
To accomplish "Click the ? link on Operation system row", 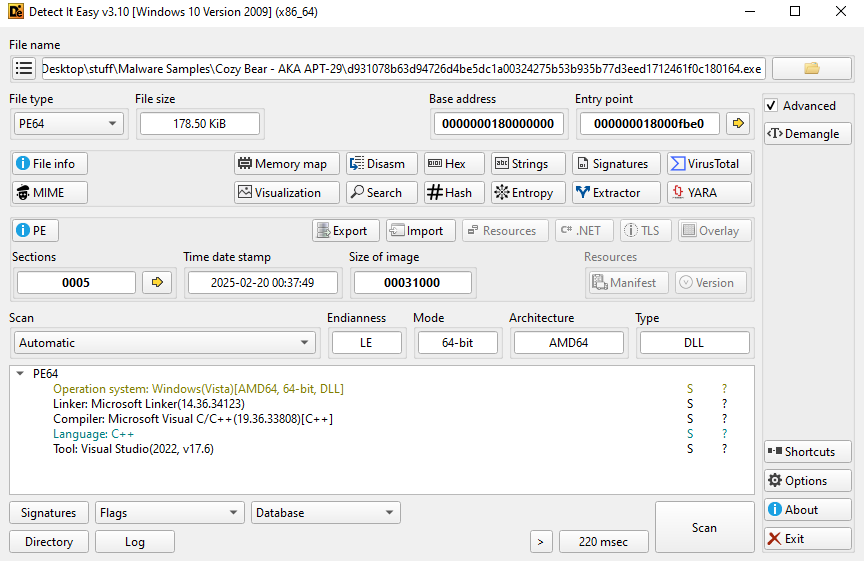I will pyautogui.click(x=724, y=389).
